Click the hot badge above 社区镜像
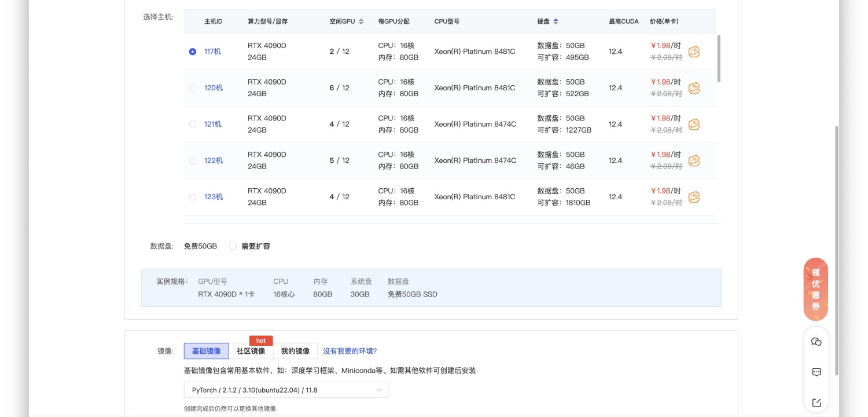868x417 pixels. coord(261,341)
